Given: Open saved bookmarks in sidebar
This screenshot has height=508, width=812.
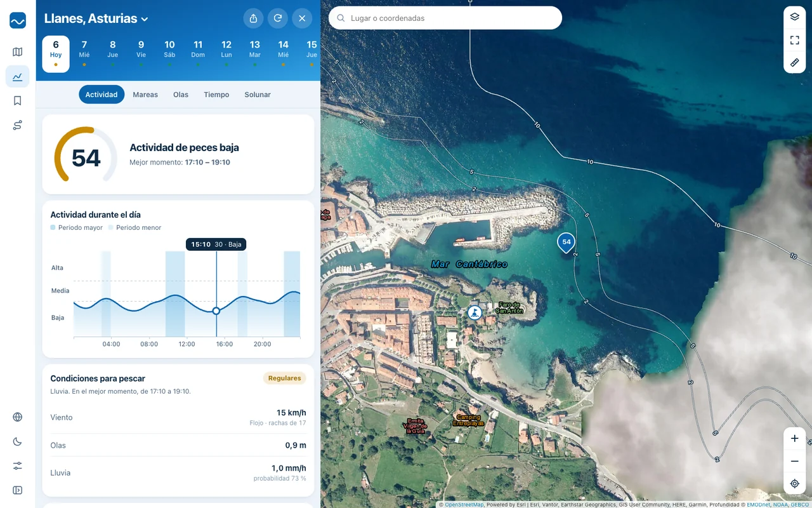Looking at the screenshot, I should coord(18,100).
